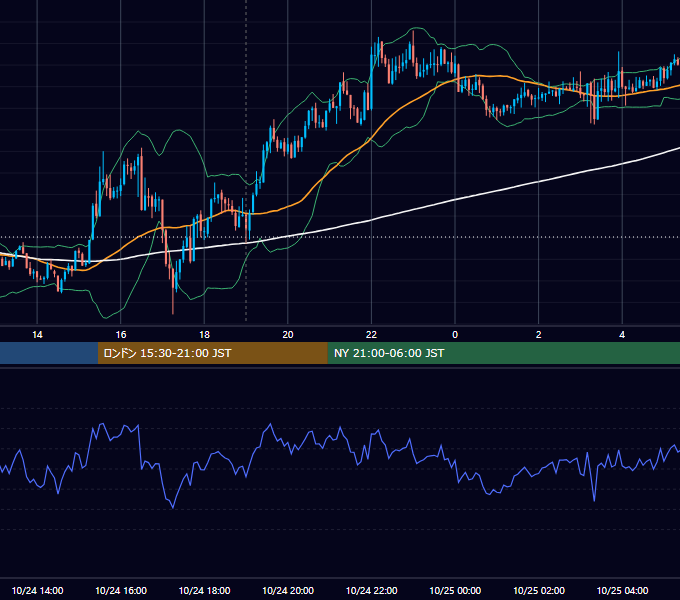Click the 10/24 14:00 date label
The width and height of the screenshot is (680, 600).
pos(37,590)
